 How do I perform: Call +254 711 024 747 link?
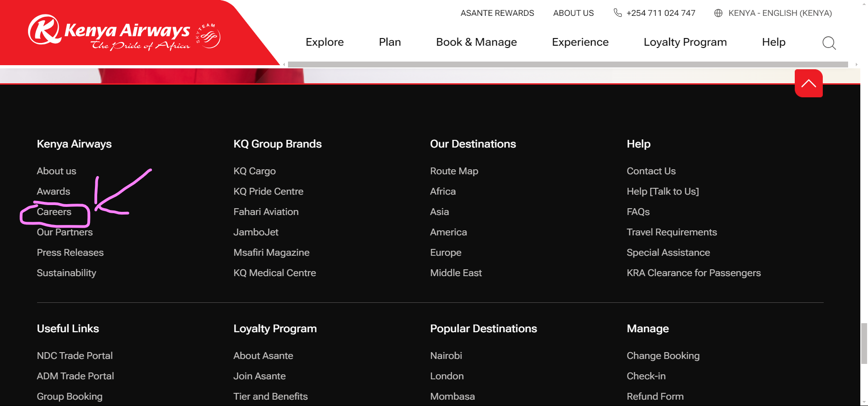(660, 13)
